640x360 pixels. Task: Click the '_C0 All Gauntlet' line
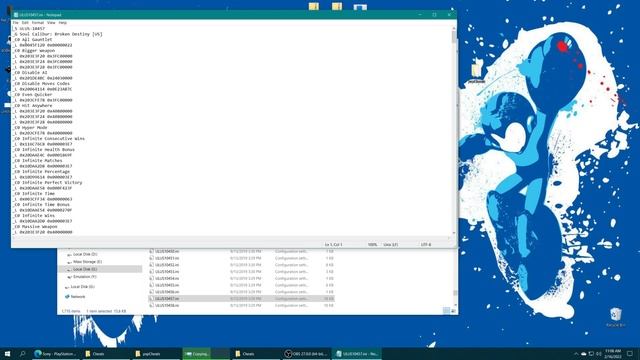[x=33, y=40]
